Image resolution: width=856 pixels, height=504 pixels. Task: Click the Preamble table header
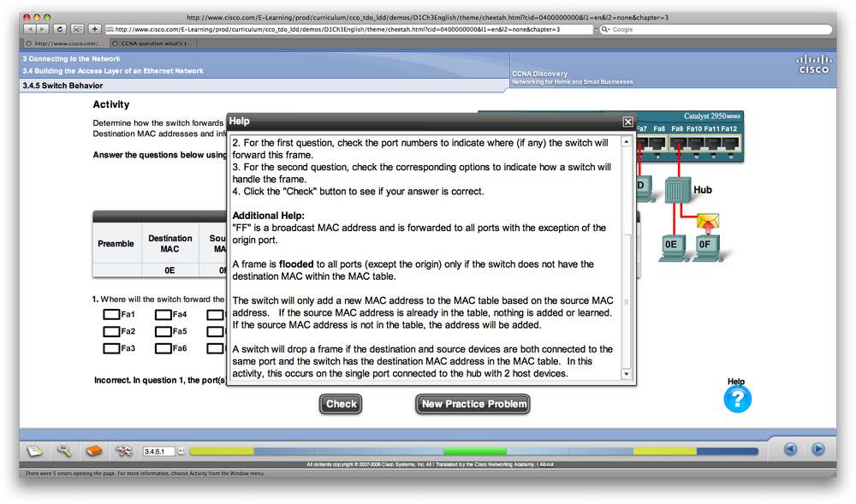(x=116, y=243)
